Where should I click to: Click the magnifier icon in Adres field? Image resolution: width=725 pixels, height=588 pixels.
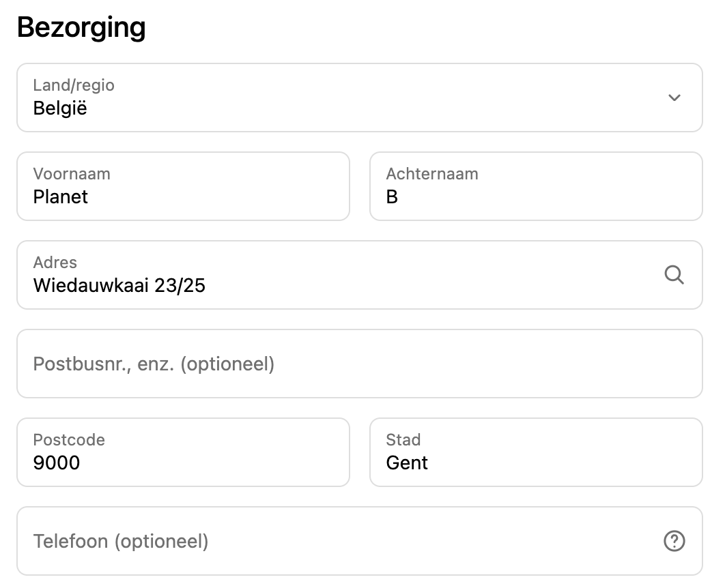(674, 275)
